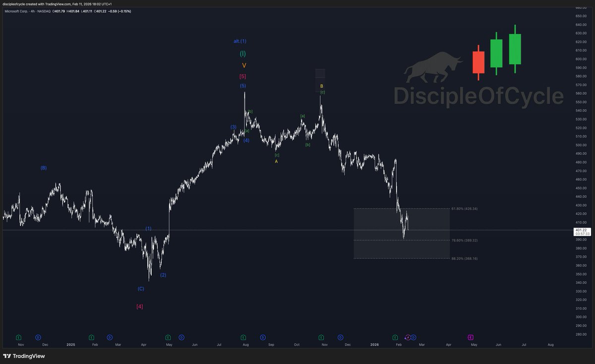Select the red '[4]' wave label
The height and width of the screenshot is (364, 595).
139,306
